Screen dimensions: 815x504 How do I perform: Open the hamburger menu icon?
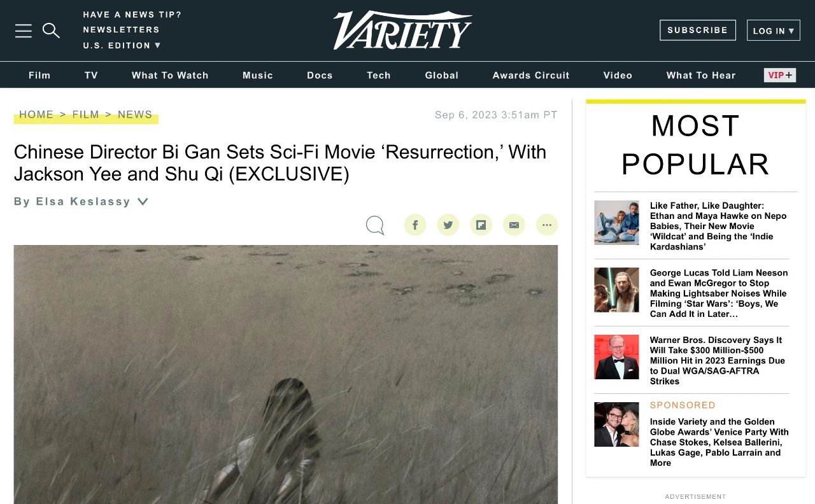coord(24,31)
